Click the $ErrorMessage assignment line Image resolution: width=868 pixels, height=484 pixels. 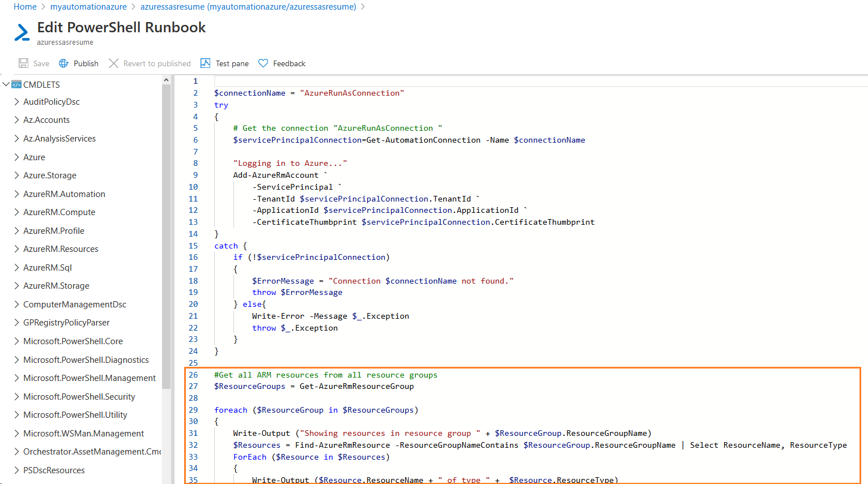(383, 281)
